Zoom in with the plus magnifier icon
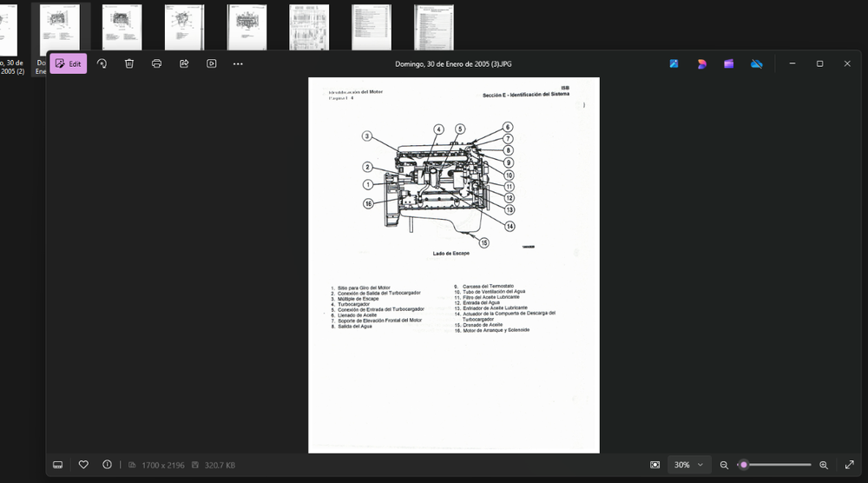 (x=824, y=465)
